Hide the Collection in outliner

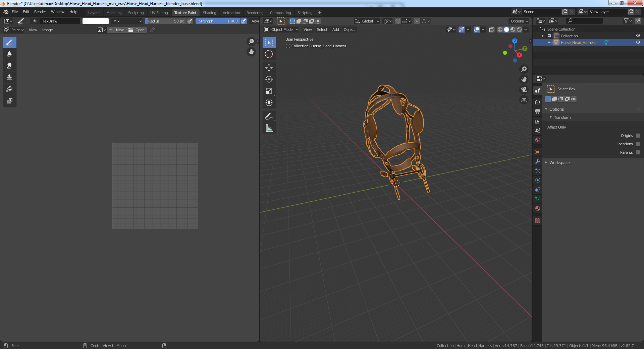coord(638,36)
